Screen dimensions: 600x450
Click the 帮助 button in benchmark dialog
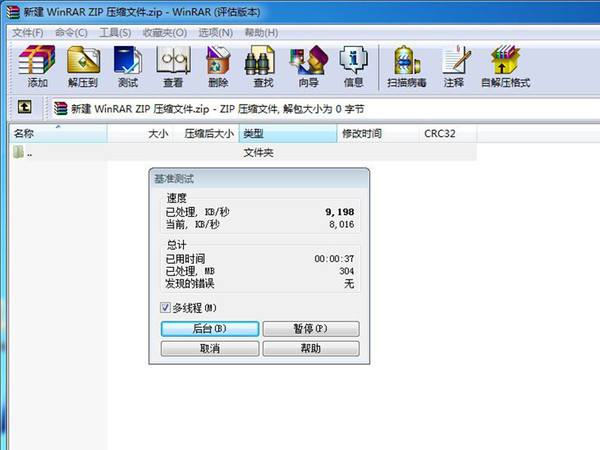coord(311,349)
